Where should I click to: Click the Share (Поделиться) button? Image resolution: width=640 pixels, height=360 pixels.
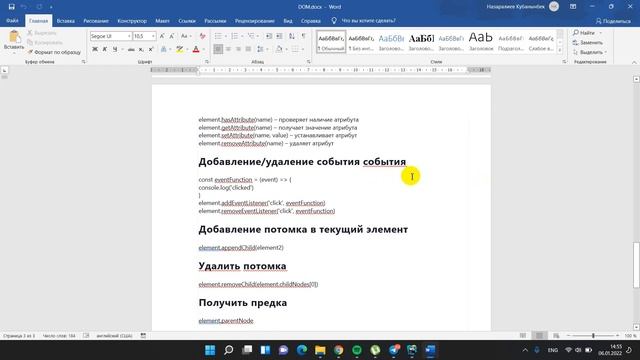[x=613, y=21]
